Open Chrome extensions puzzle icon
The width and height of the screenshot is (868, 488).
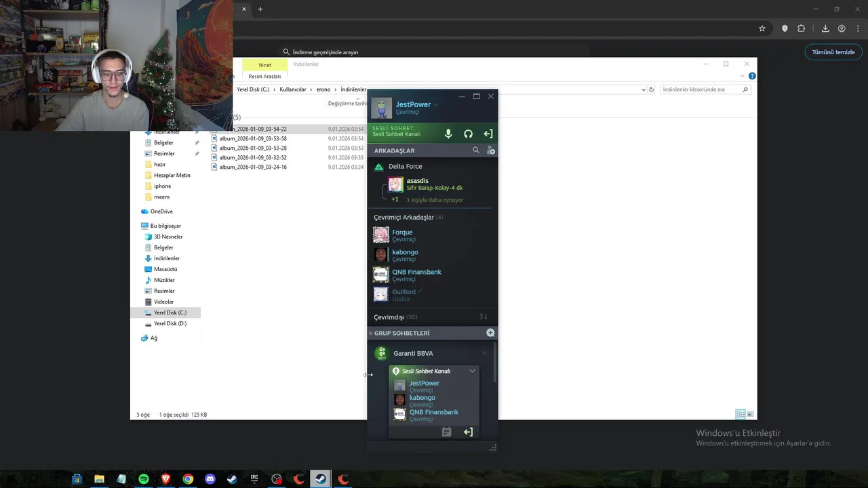[801, 28]
